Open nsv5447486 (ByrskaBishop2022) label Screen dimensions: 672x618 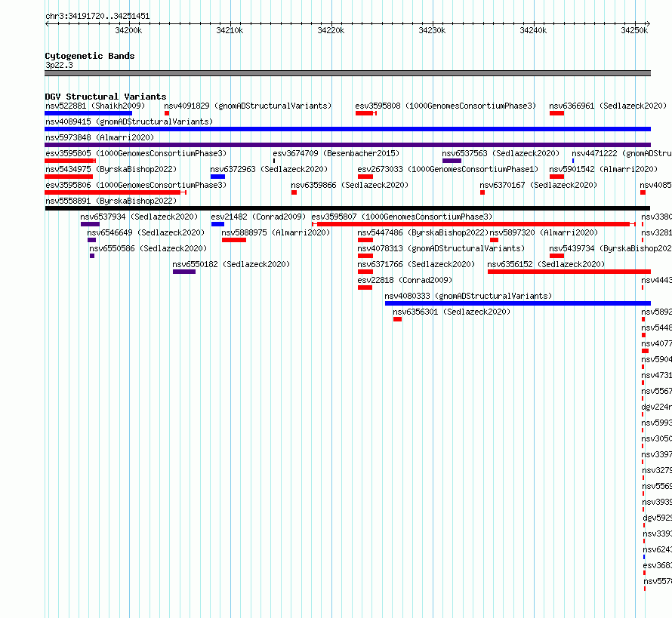[423, 232]
